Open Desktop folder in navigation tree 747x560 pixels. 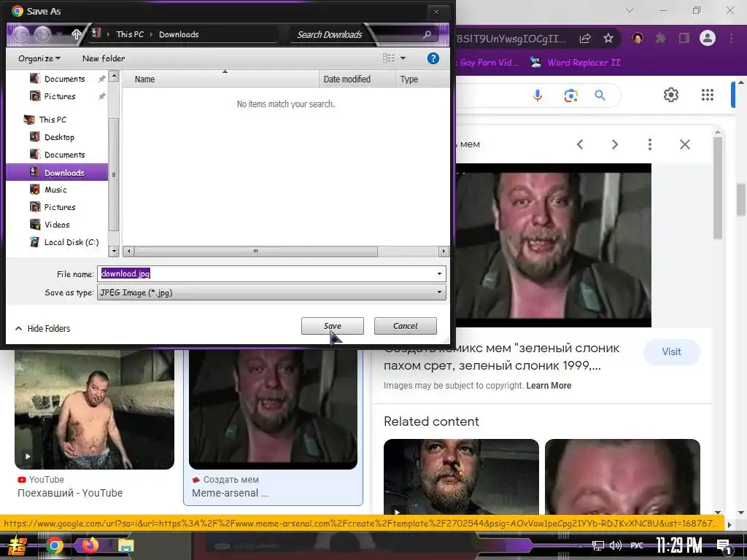[59, 137]
